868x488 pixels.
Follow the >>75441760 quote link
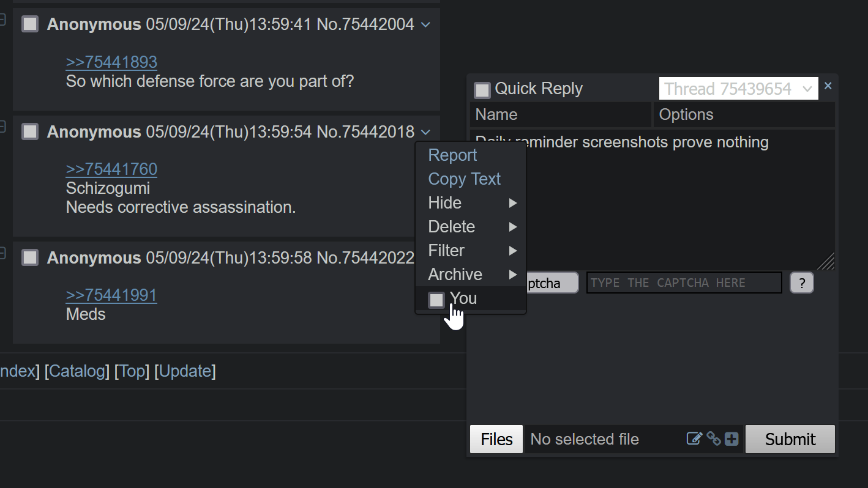coord(111,169)
